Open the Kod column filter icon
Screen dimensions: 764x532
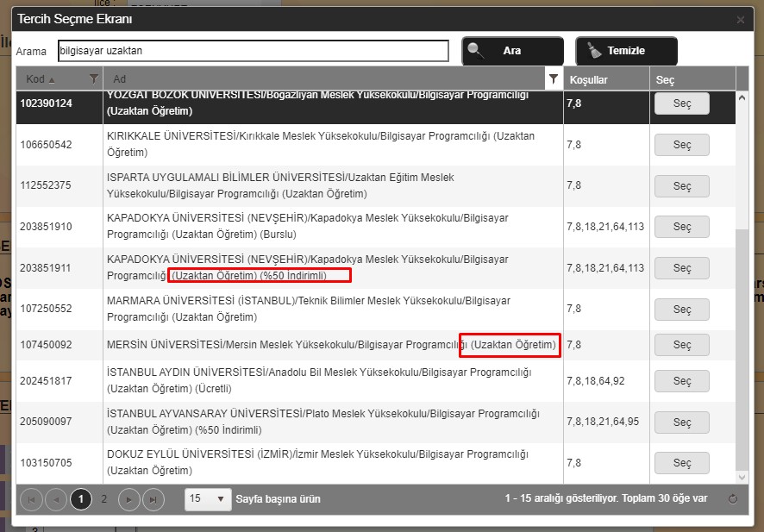[x=93, y=79]
